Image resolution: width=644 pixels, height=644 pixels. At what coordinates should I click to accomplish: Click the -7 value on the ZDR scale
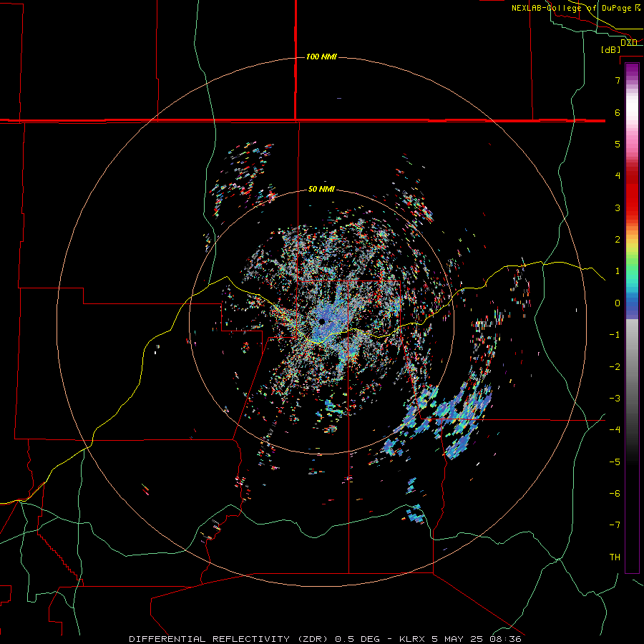[x=615, y=525]
